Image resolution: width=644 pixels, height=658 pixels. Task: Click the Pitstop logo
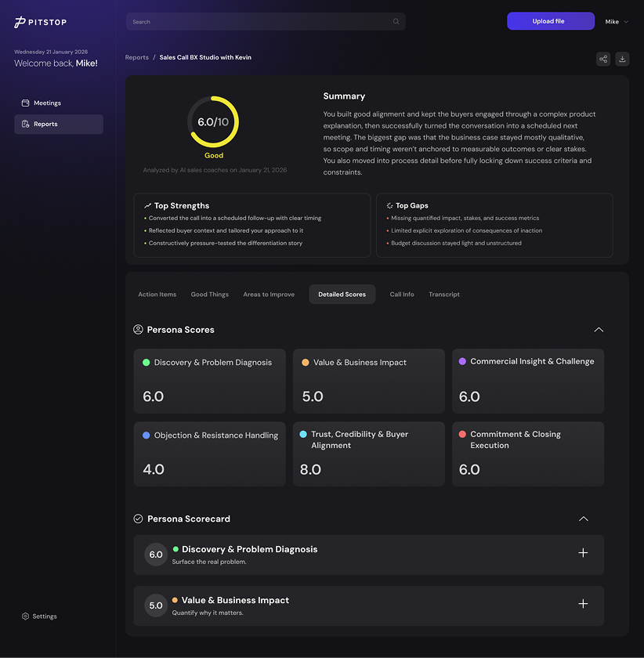tap(42, 23)
